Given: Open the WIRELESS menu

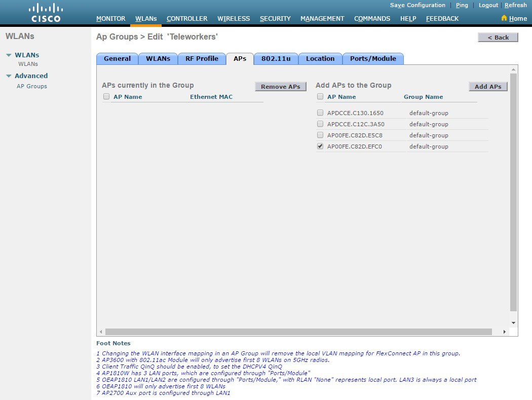Looking at the screenshot, I should tap(234, 19).
